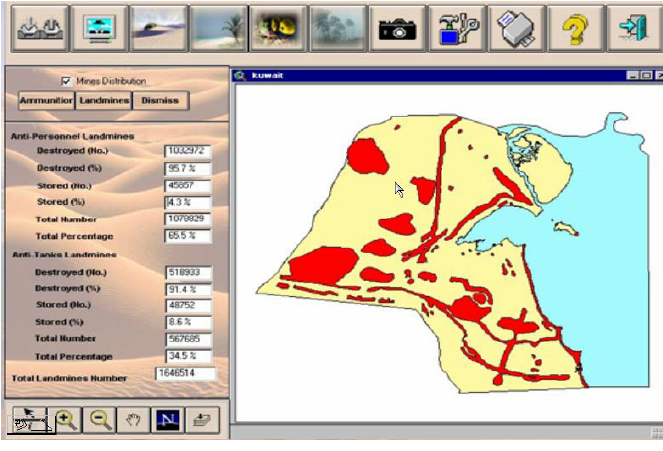
Task: Select the pointer select tool
Action: point(30,420)
